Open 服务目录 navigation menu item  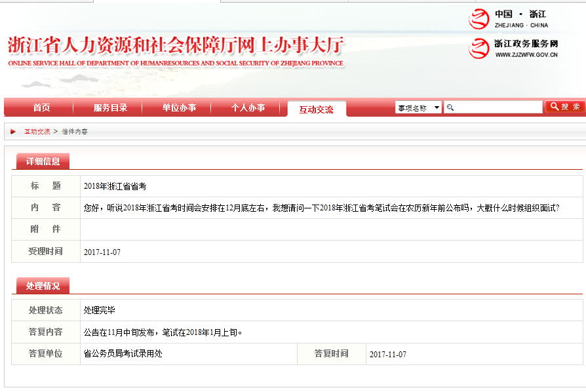click(110, 108)
